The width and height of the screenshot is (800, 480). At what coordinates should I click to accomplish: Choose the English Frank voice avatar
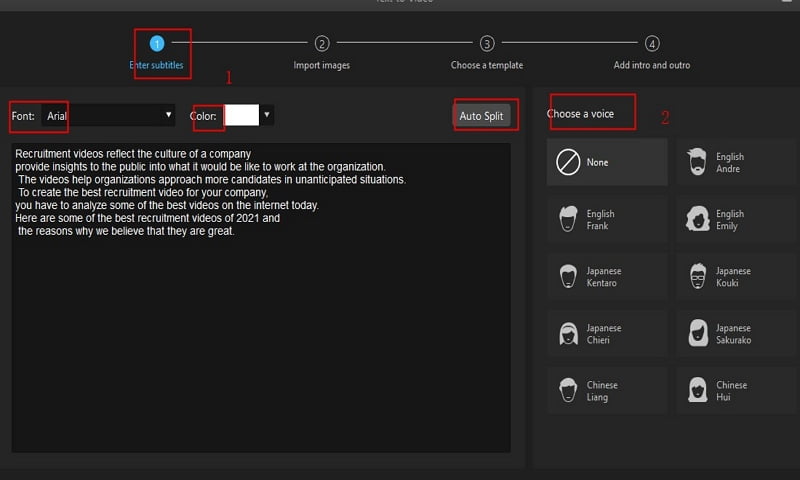568,219
